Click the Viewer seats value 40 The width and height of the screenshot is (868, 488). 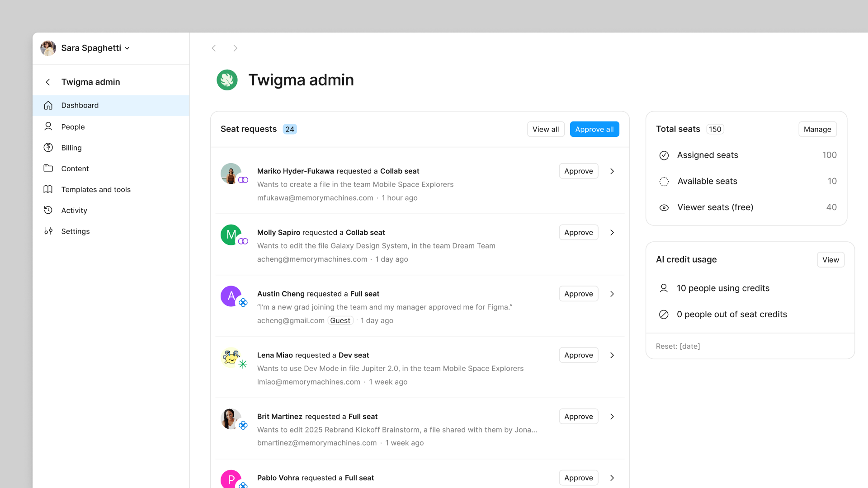point(831,207)
